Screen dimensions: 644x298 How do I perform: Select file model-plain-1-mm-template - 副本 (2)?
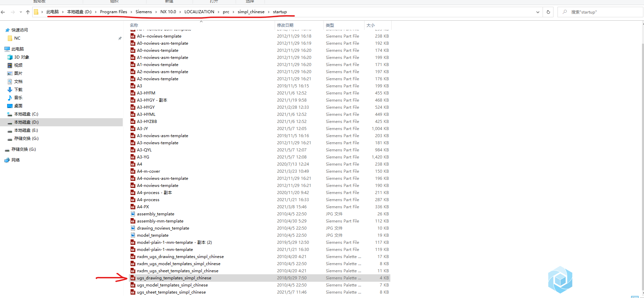point(174,242)
